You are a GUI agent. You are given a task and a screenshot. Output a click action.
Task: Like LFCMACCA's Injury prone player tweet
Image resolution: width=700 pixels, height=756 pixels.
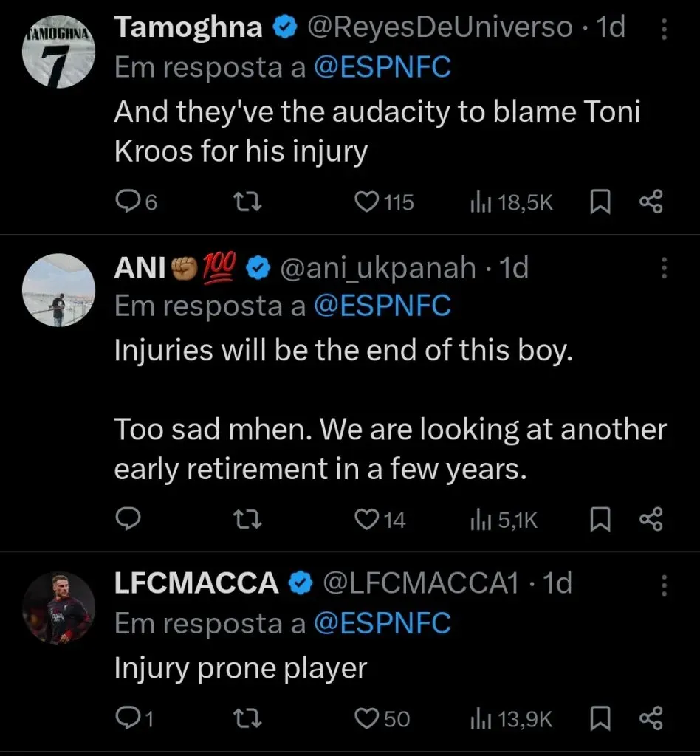(368, 718)
